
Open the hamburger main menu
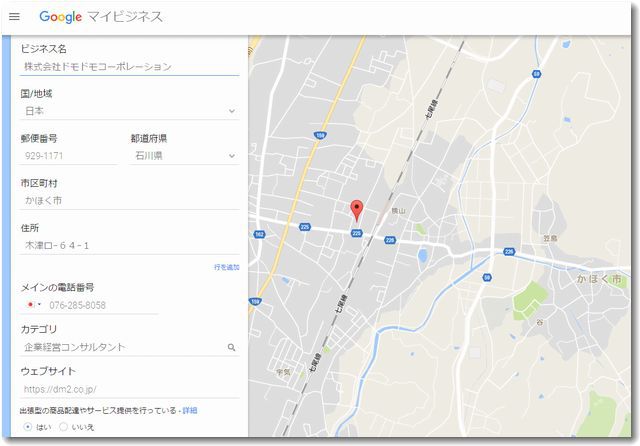(x=14, y=17)
